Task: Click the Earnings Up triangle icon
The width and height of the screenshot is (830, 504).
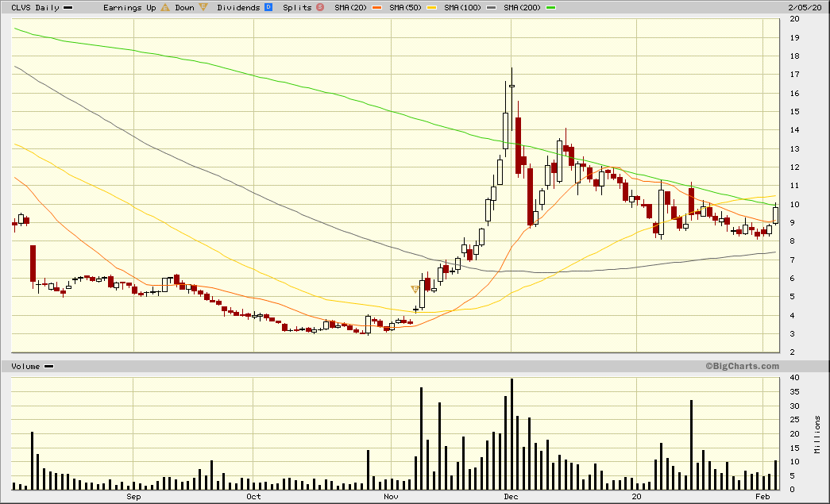Action: [165, 7]
